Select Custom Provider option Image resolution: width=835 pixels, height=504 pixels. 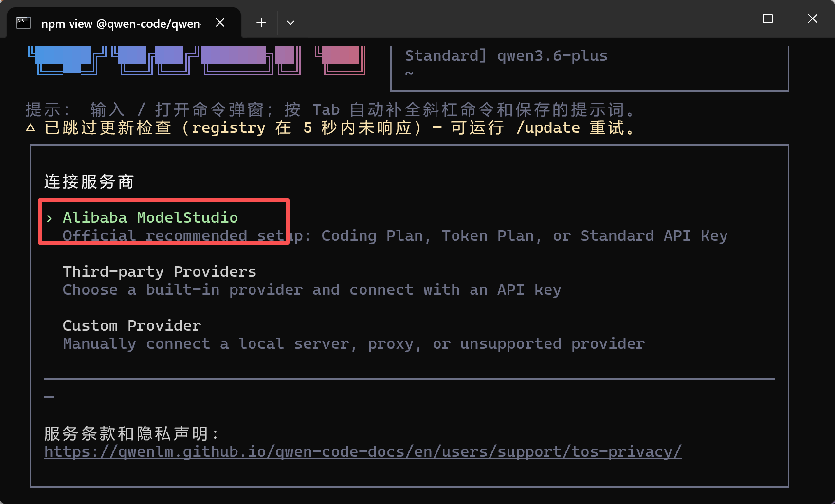coord(132,325)
